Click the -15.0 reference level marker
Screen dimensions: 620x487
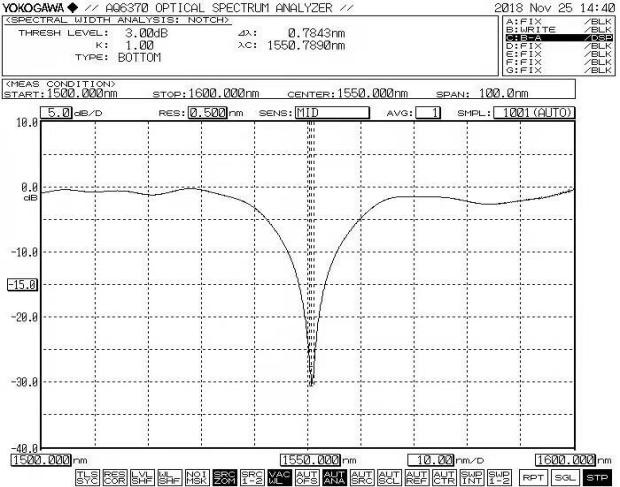click(21, 284)
